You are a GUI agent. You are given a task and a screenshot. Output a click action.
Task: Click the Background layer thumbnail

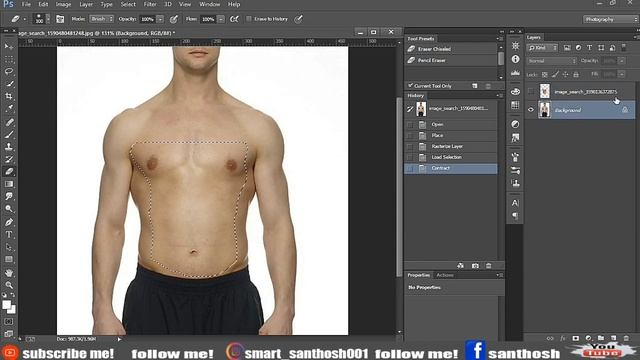(x=544, y=110)
